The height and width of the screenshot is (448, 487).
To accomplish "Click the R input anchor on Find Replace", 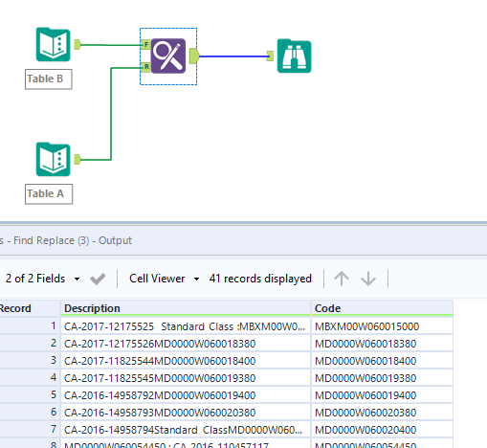I will 145,67.
